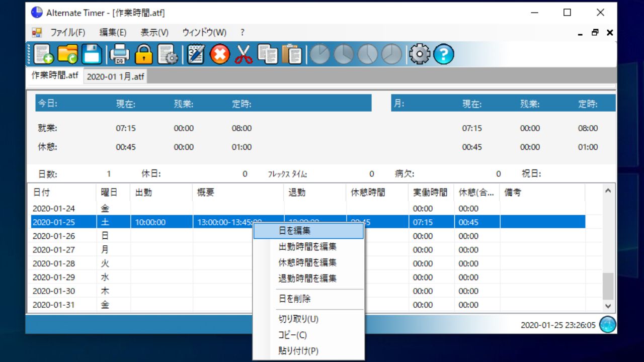Open the 表示(V) menu
Image resolution: width=644 pixels, height=362 pixels.
[154, 33]
